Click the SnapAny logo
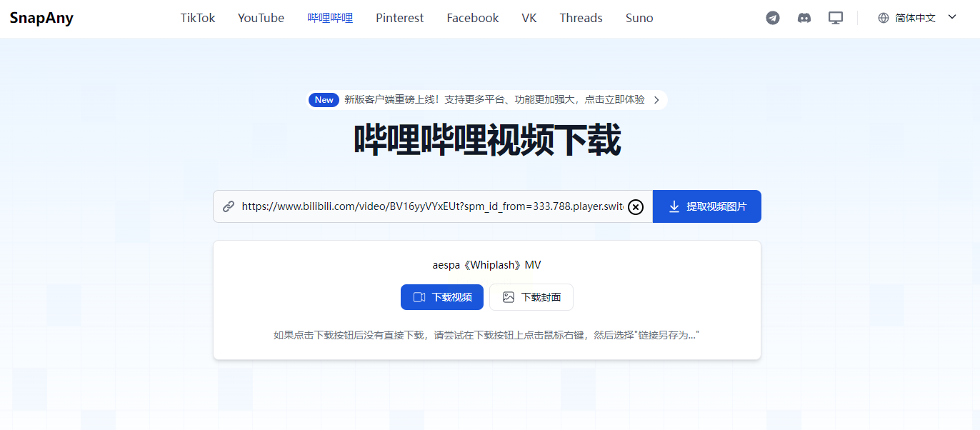The height and width of the screenshot is (430, 980). click(41, 18)
